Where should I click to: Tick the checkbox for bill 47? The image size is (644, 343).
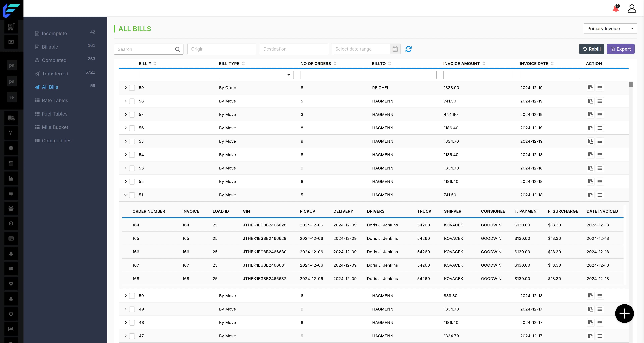point(132,336)
